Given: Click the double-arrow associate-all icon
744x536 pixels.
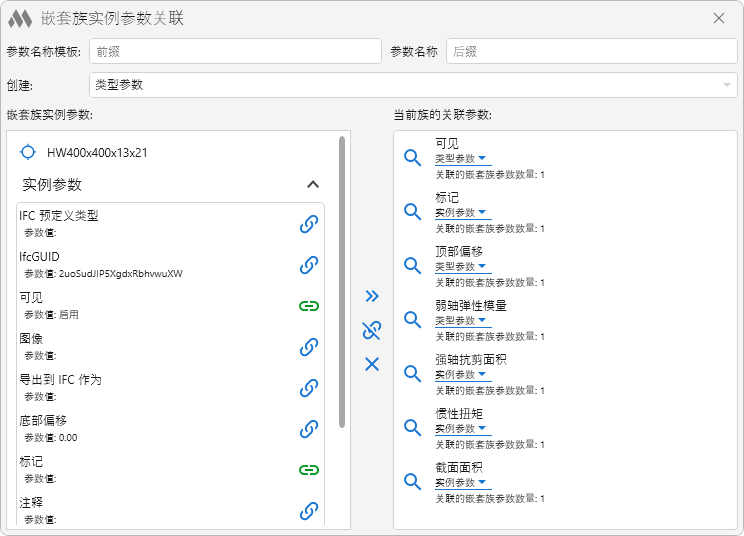Looking at the screenshot, I should tap(372, 296).
